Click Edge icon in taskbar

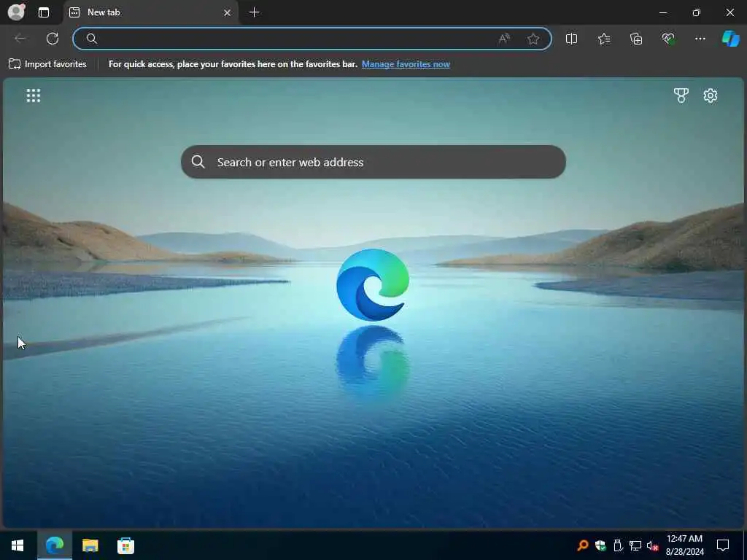(54, 545)
